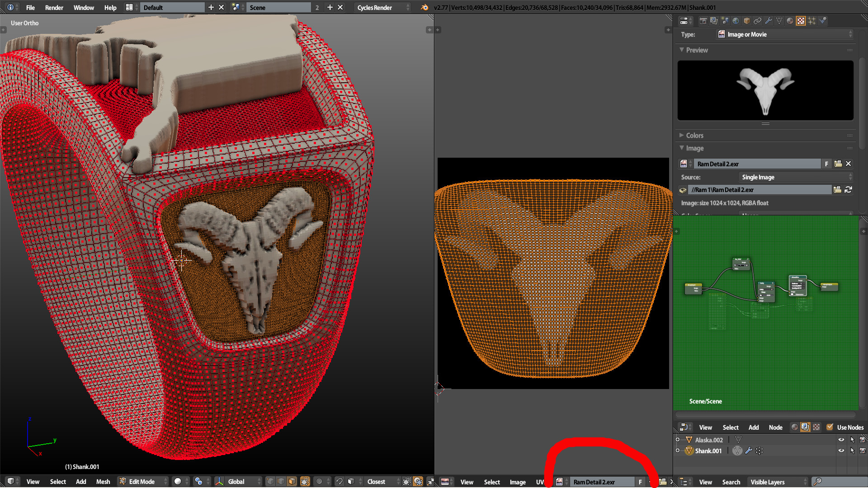The width and height of the screenshot is (868, 488).
Task: Open the Constraints properties chain tab
Action: click(x=757, y=21)
